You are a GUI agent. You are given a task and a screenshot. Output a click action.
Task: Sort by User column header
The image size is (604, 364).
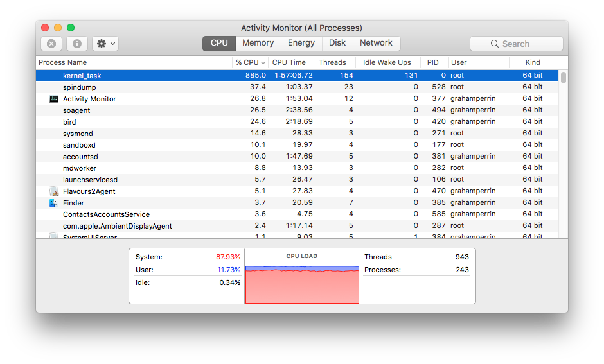479,62
